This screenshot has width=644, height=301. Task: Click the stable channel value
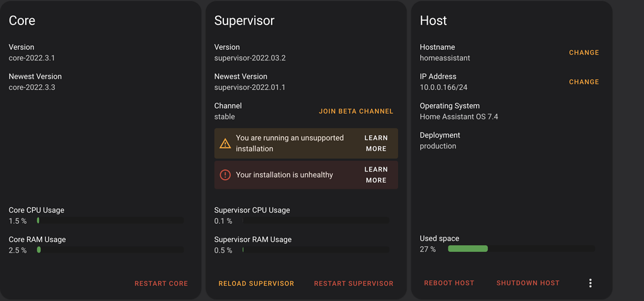point(225,117)
